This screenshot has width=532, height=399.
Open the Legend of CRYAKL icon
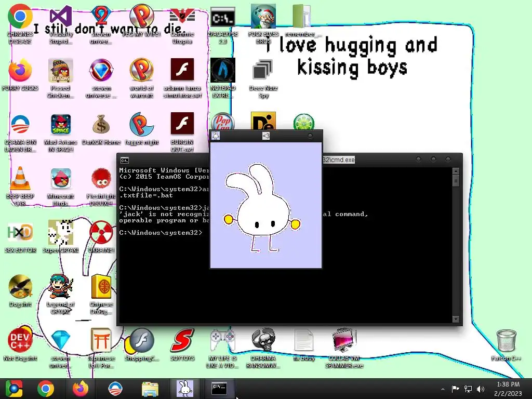pos(61,286)
